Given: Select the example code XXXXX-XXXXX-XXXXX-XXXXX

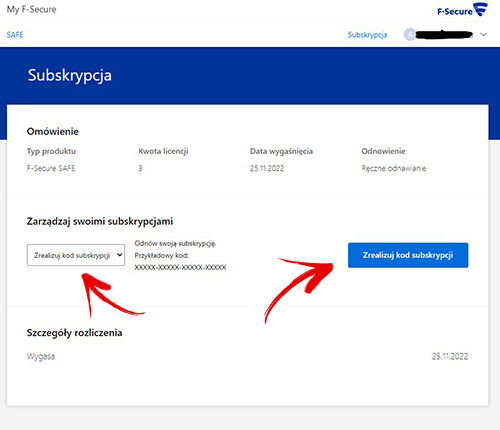Looking at the screenshot, I should click(180, 267).
